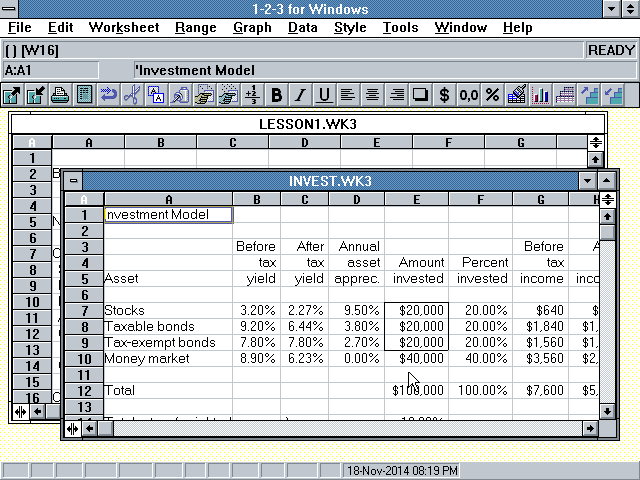The image size is (640, 480).
Task: Open the Style menu
Action: (x=350, y=27)
